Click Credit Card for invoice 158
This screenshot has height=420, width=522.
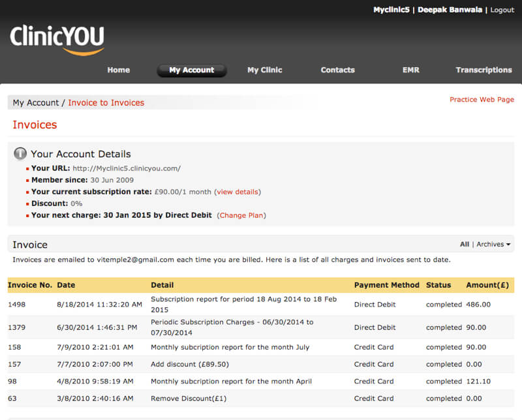click(374, 347)
